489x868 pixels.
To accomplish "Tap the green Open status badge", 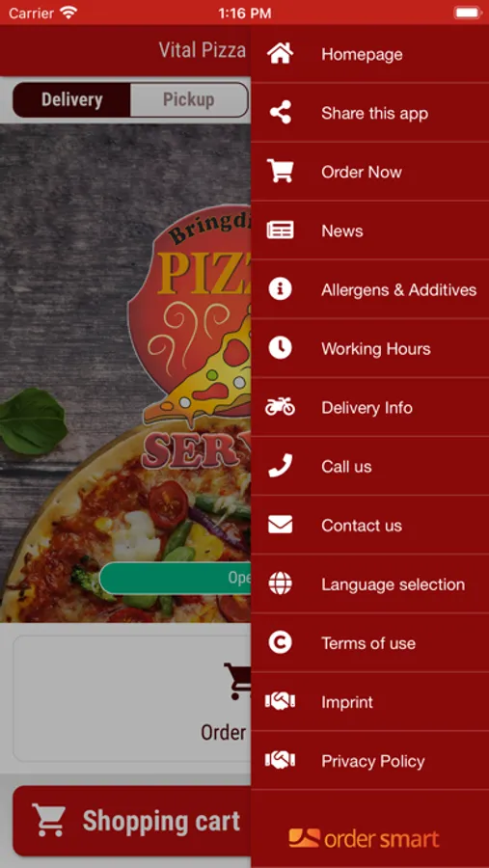I will [176, 578].
